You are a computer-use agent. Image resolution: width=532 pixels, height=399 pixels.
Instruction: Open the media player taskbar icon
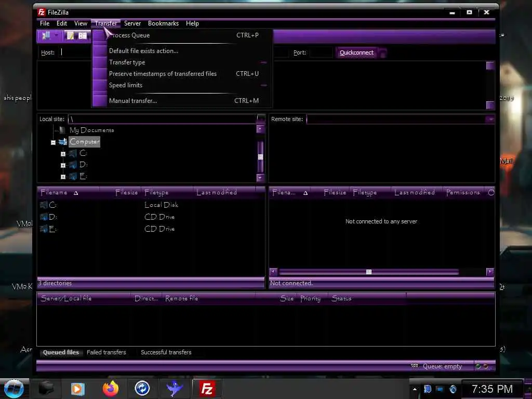coord(77,389)
